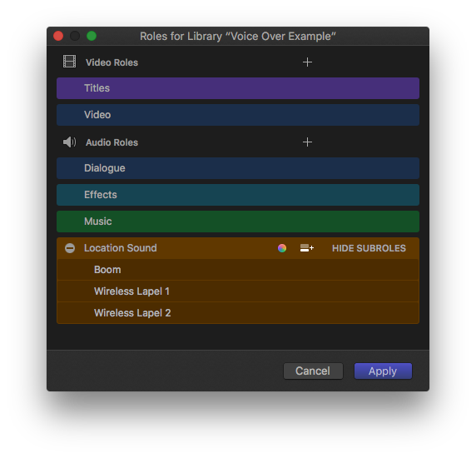
Task: Select the Effects audio role
Action: [x=238, y=195]
